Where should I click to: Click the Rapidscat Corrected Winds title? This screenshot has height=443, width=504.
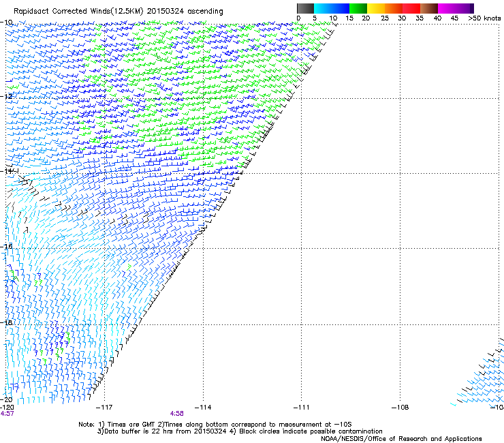point(119,12)
